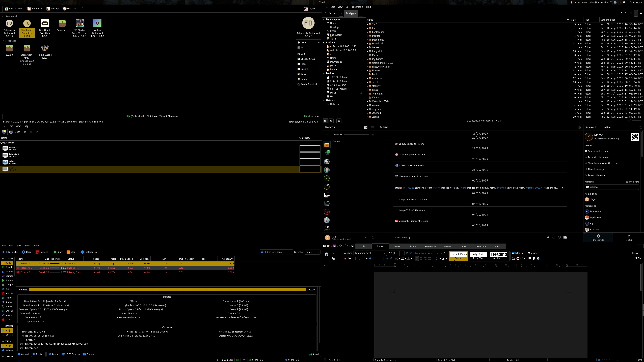644x362 pixels.
Task: Click the Print icon in LibreOffice toolbar
Action: 353,246
